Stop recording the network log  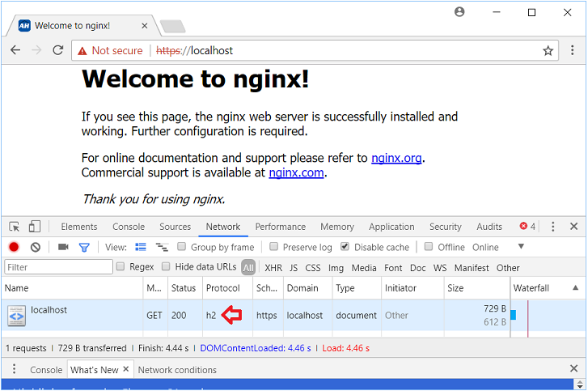[14, 247]
